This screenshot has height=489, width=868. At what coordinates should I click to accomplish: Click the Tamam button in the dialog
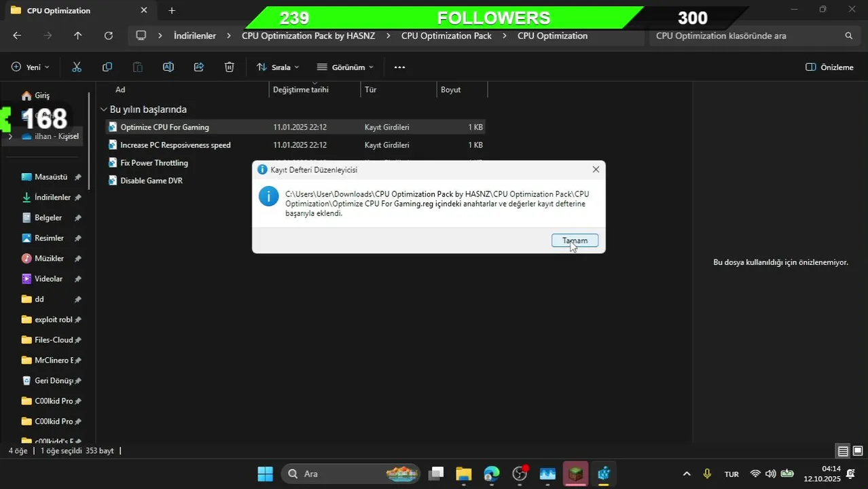(x=575, y=240)
